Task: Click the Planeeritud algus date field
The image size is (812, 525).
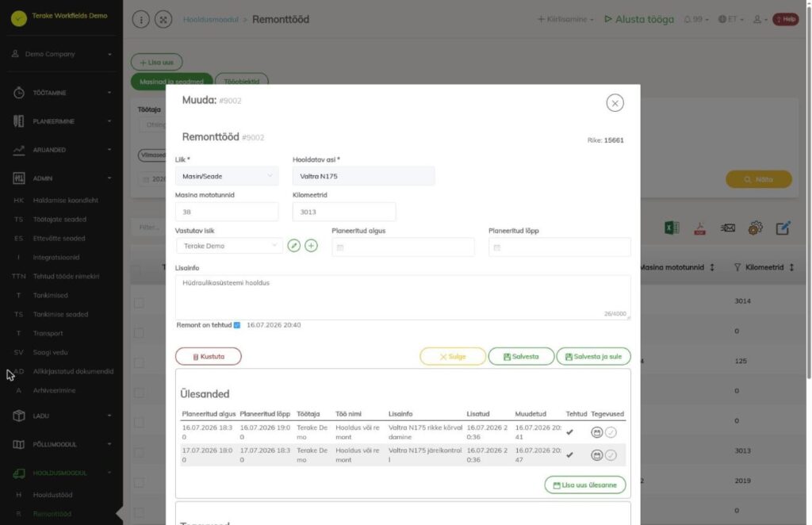Action: point(403,247)
